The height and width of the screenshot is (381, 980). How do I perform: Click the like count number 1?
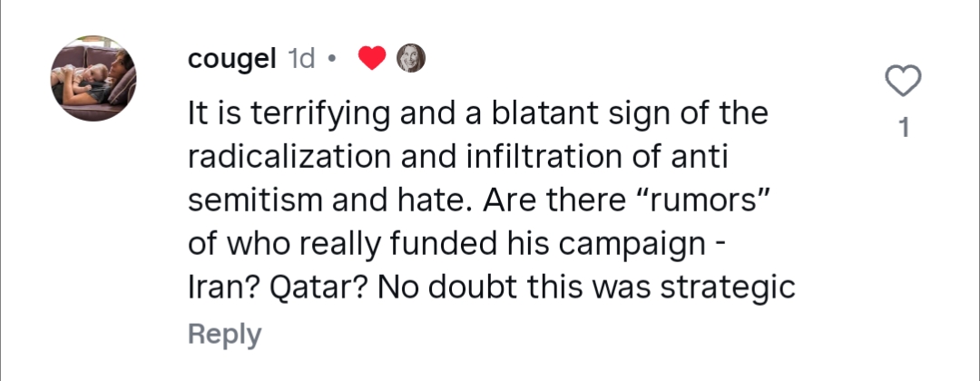pos(901,129)
